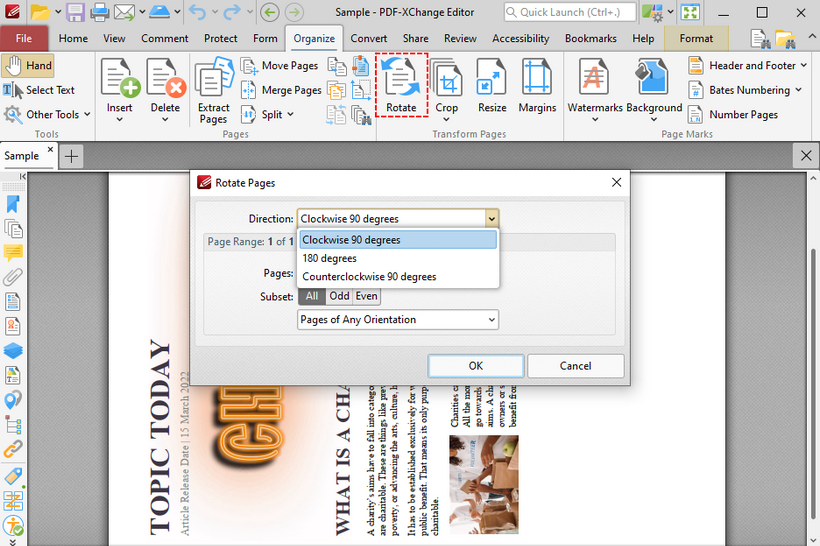Click the Save icon in quick toolbar
820x546 pixels.
75,12
